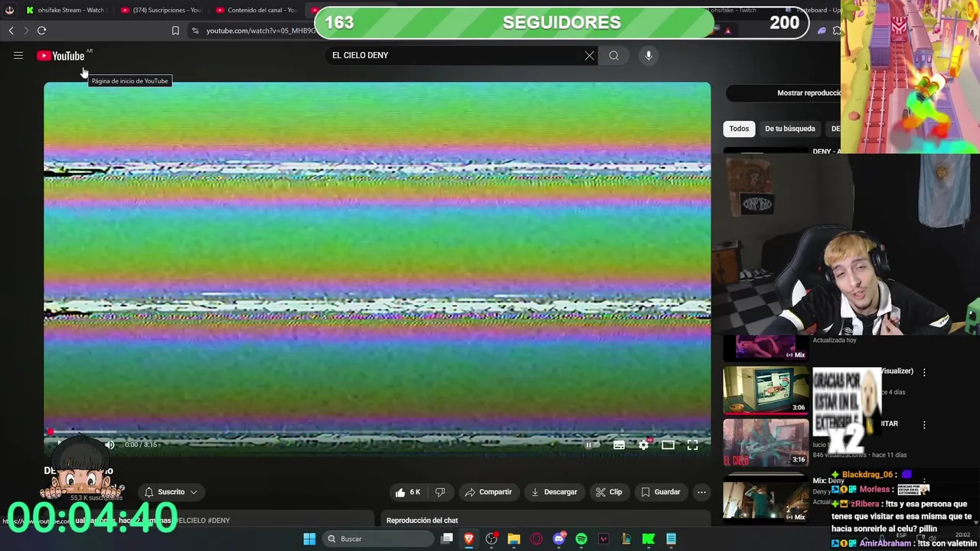Open more actions three-dot menu

(x=702, y=492)
